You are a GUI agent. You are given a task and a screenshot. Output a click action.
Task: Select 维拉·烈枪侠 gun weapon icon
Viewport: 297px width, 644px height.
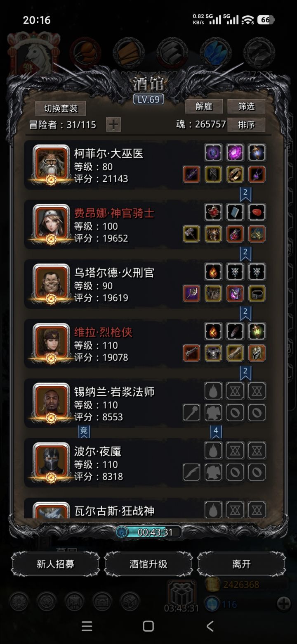(191, 353)
